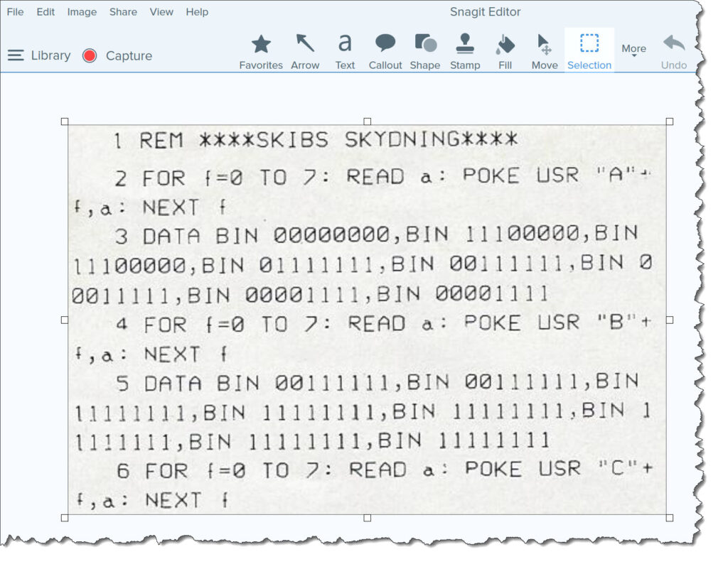Click the top-center selection handle
Screen dimensions: 728x569
(368, 121)
